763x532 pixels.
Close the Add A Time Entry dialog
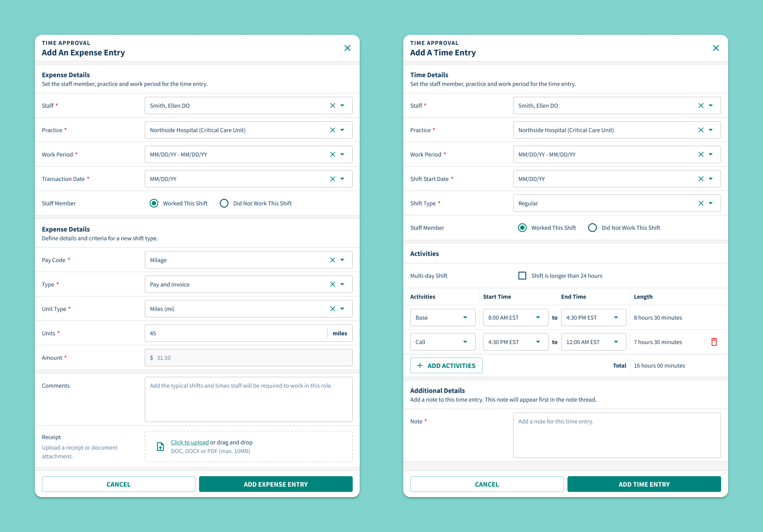coord(716,48)
